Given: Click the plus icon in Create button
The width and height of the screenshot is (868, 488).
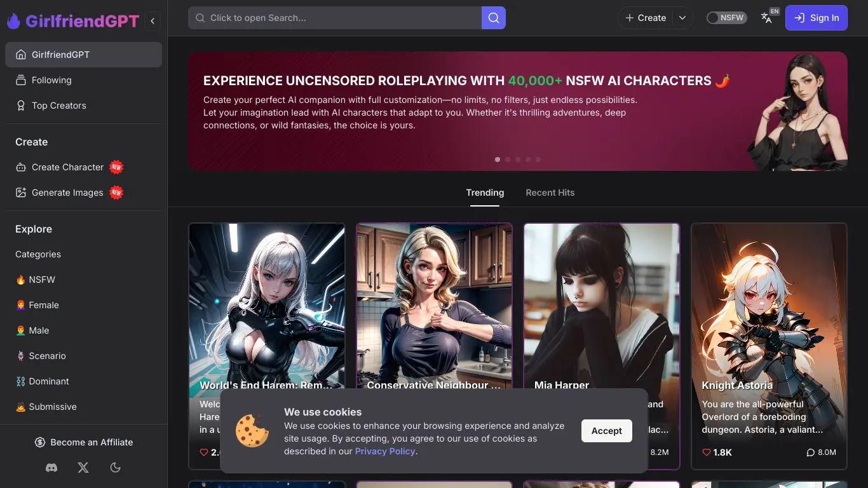Looking at the screenshot, I should 630,18.
